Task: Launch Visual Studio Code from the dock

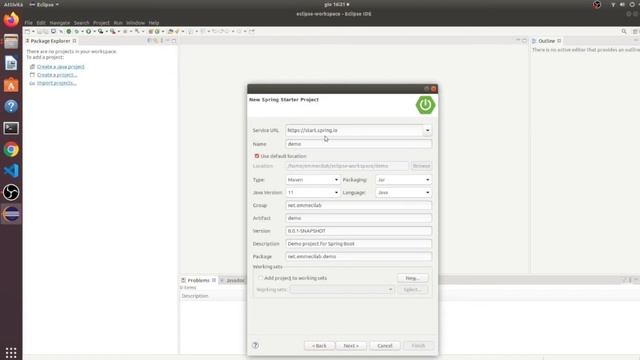Action: pos(11,171)
